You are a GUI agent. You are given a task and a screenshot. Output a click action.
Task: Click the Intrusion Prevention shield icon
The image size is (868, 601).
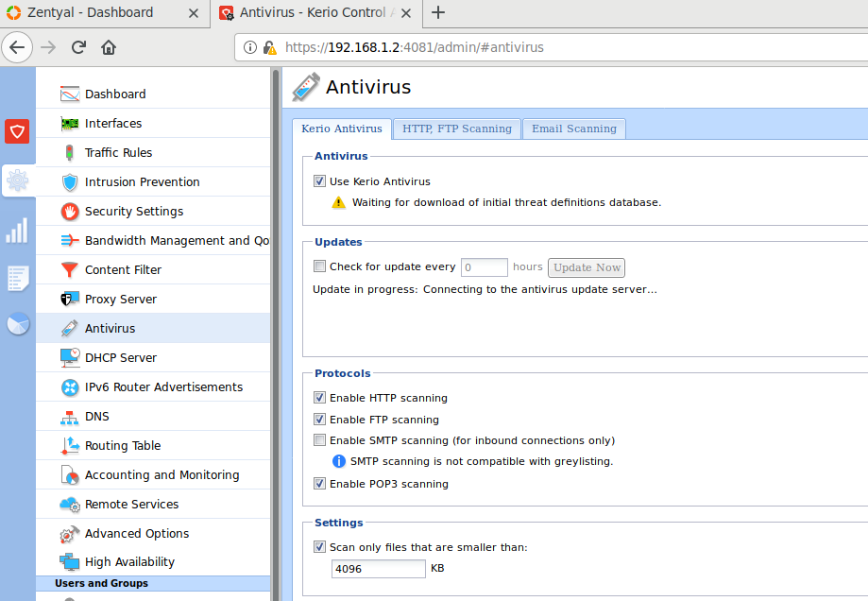[x=70, y=182]
